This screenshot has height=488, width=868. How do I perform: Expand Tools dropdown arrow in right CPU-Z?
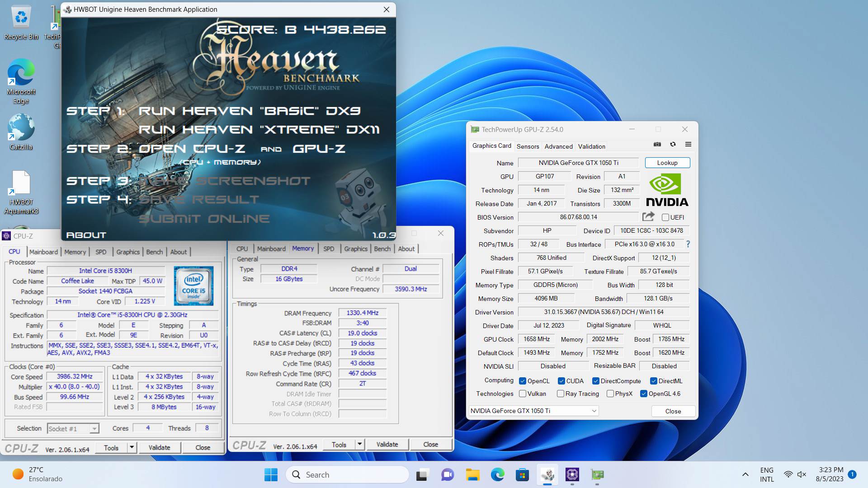tap(360, 444)
